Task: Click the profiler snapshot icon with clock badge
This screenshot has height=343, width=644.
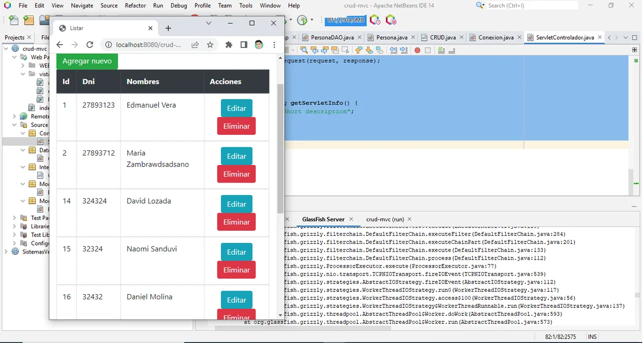Action: (375, 20)
